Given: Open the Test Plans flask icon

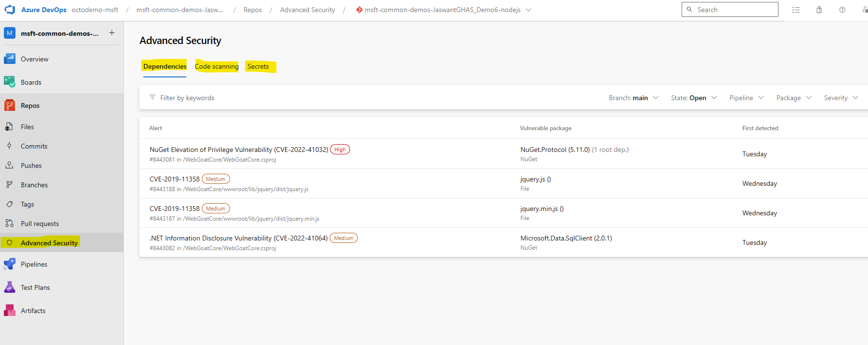Looking at the screenshot, I should pyautogui.click(x=10, y=287).
